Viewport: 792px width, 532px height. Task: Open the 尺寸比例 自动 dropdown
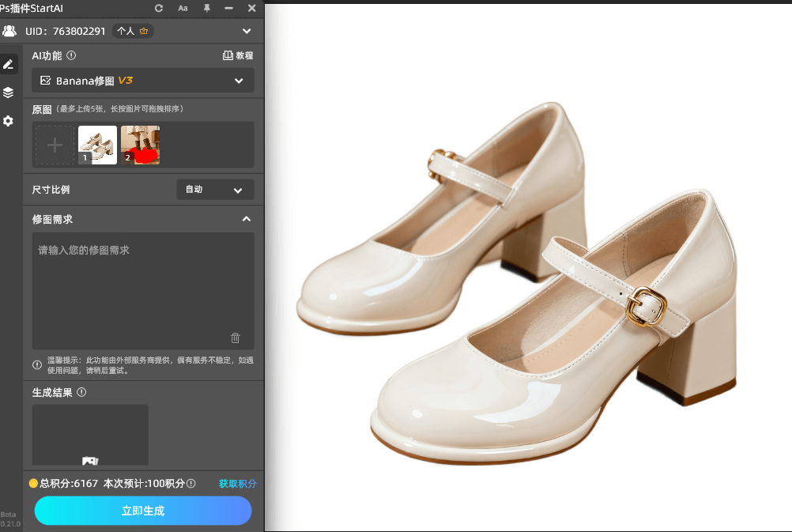[215, 190]
